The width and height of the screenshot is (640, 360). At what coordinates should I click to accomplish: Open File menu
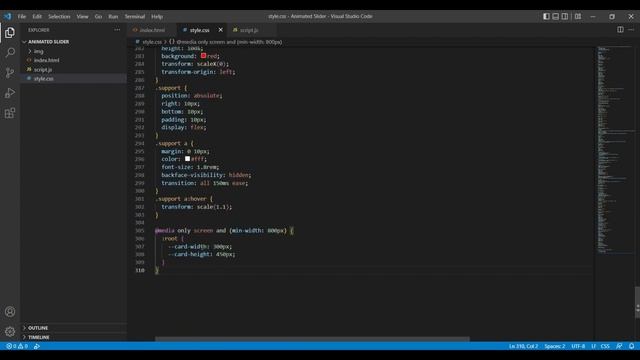[22, 16]
